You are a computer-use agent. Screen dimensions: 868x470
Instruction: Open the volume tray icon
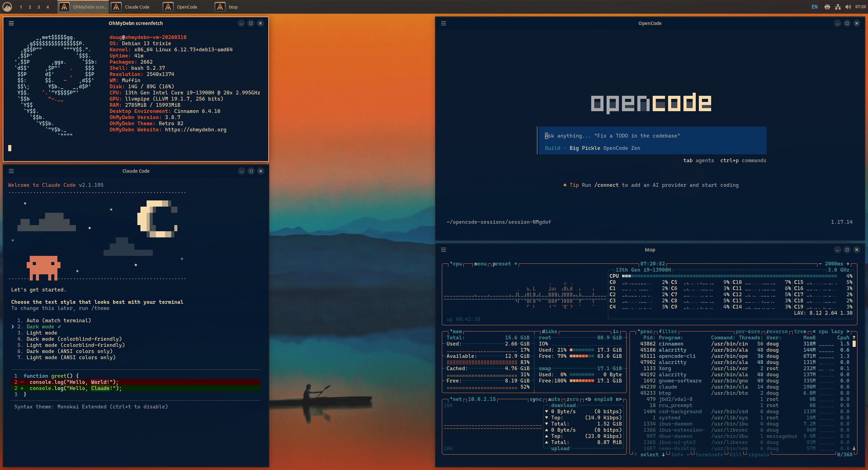[x=848, y=7]
